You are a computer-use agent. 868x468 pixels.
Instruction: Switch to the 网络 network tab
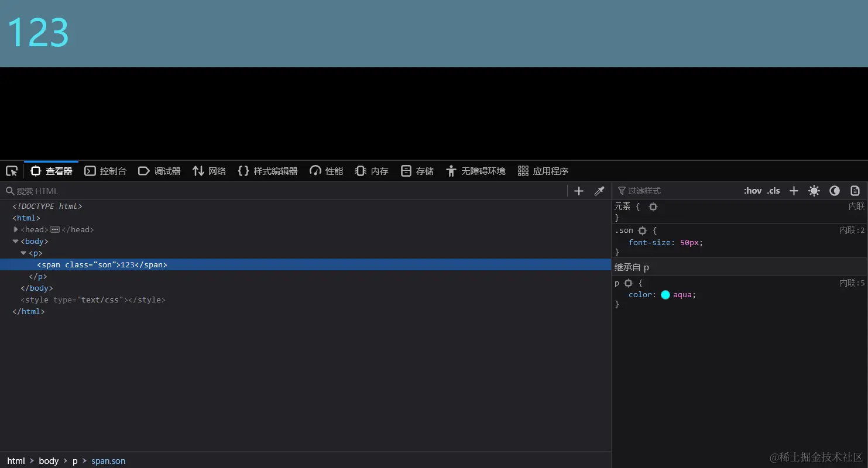click(x=209, y=171)
